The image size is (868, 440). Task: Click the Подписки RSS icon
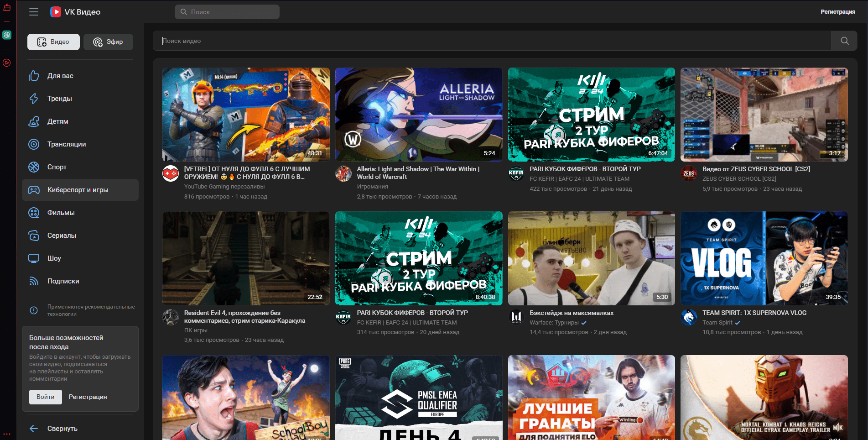[x=34, y=281]
